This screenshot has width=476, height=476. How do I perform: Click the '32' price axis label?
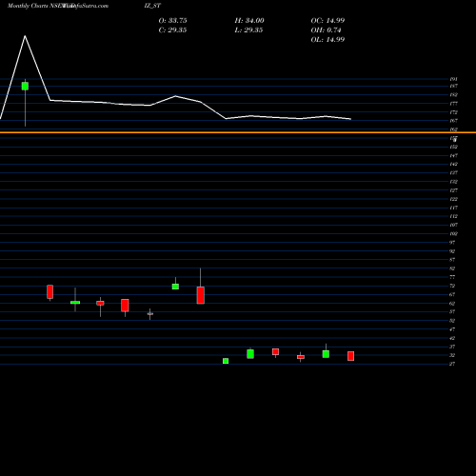(452, 355)
